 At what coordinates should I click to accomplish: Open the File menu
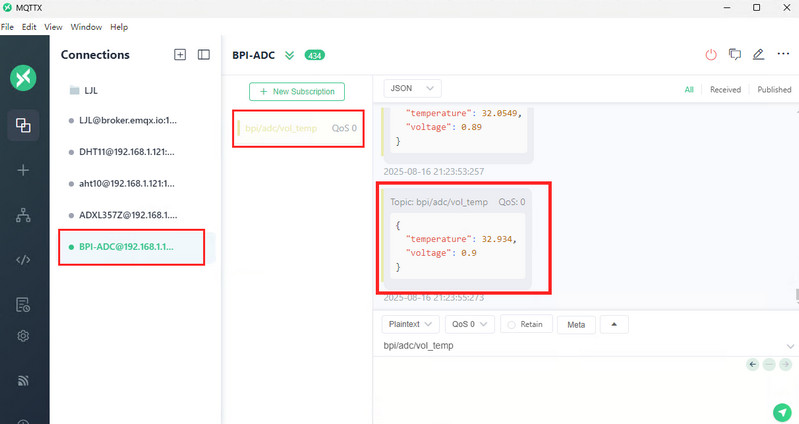click(7, 27)
